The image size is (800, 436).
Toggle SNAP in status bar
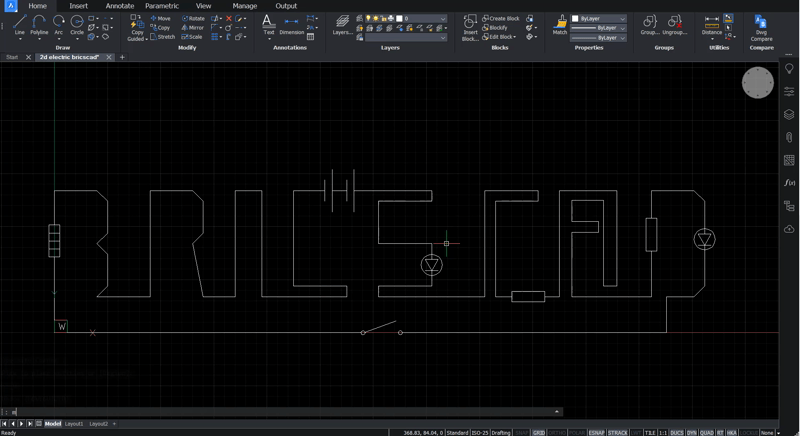coord(521,432)
